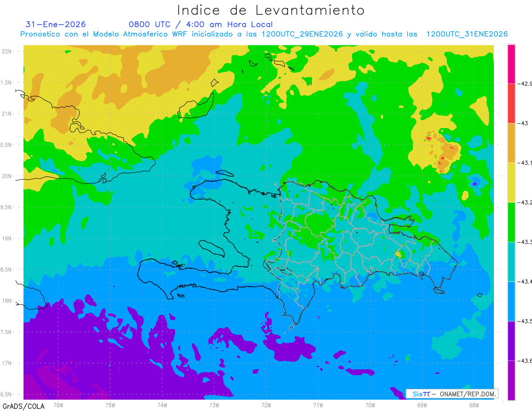The width and height of the screenshot is (532, 411).
Task: Click the '76W' longitude label
Action: click(58, 405)
